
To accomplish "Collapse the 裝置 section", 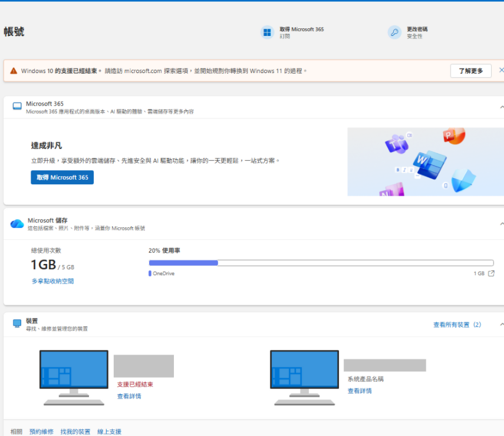I will coord(502,325).
